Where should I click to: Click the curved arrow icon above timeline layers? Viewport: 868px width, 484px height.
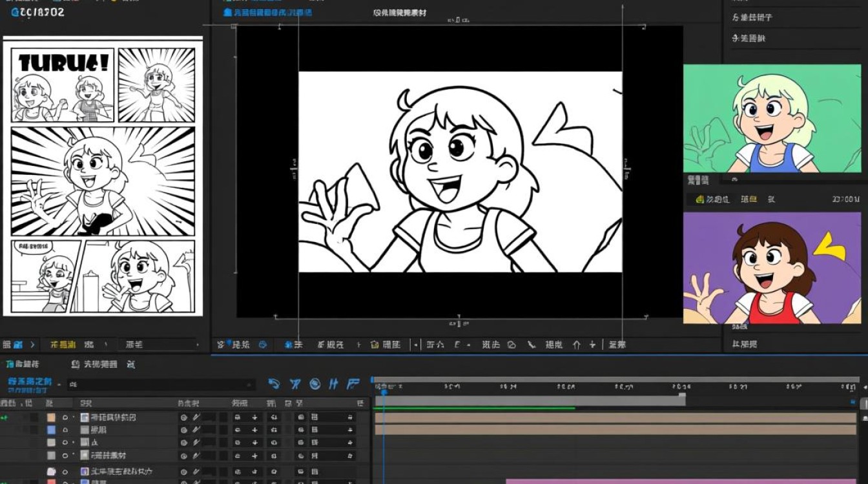[274, 384]
